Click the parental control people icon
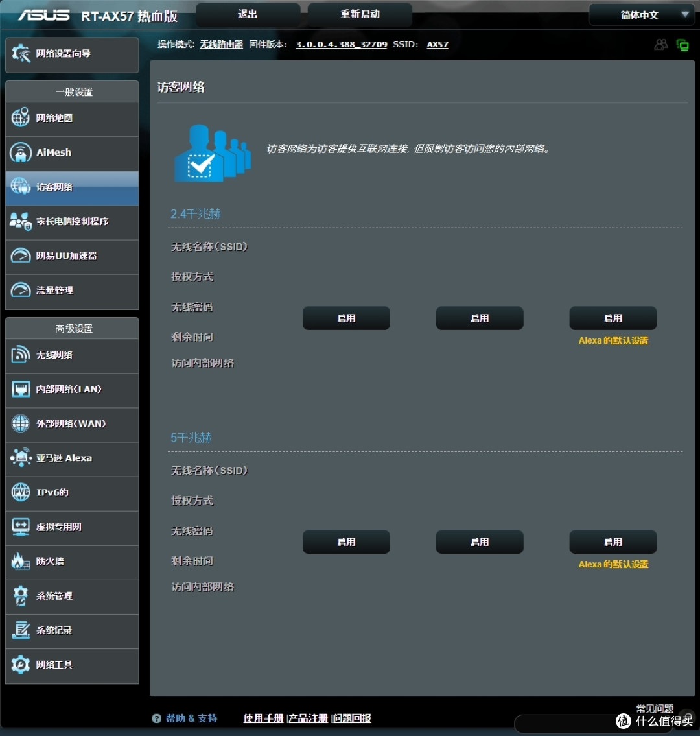Image resolution: width=700 pixels, height=736 pixels. coord(21,221)
